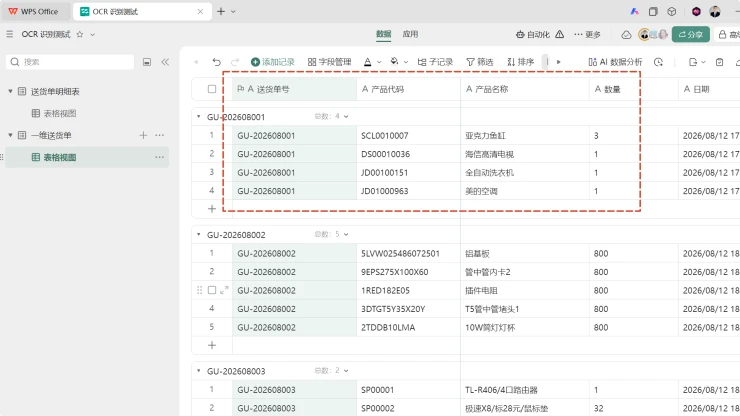Tick the select-all checkbox in the header
This screenshot has height=416, width=740.
[x=212, y=89]
